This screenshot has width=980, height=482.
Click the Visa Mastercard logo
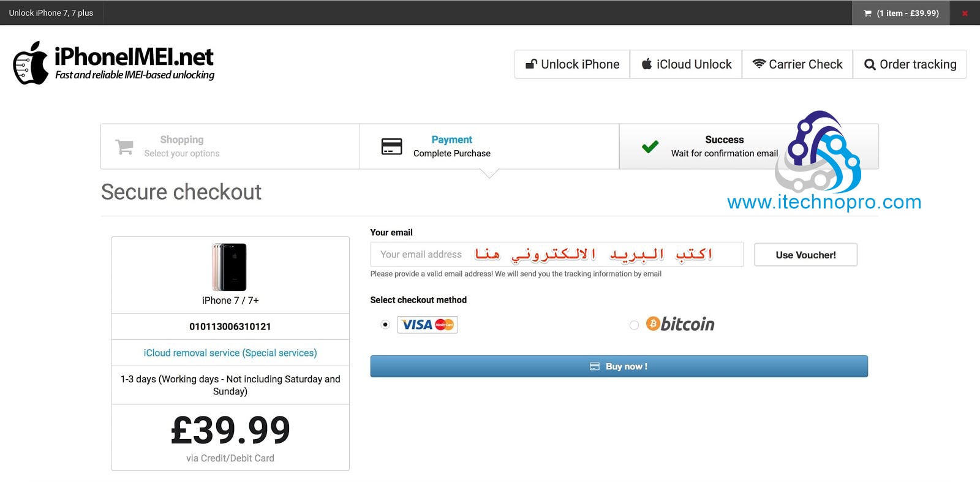pos(428,325)
